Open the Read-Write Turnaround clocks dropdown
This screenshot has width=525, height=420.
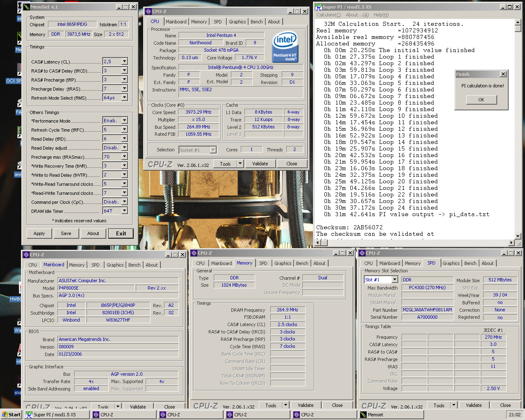[124, 193]
